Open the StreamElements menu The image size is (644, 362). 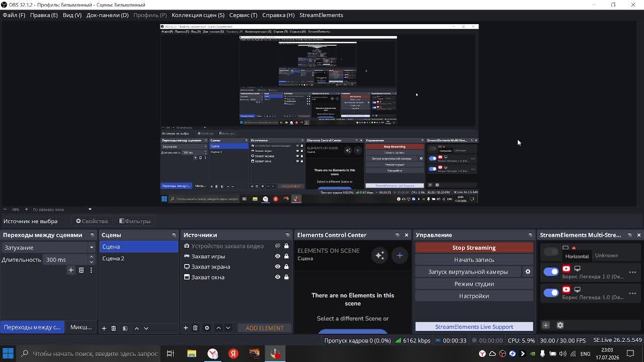(x=321, y=15)
